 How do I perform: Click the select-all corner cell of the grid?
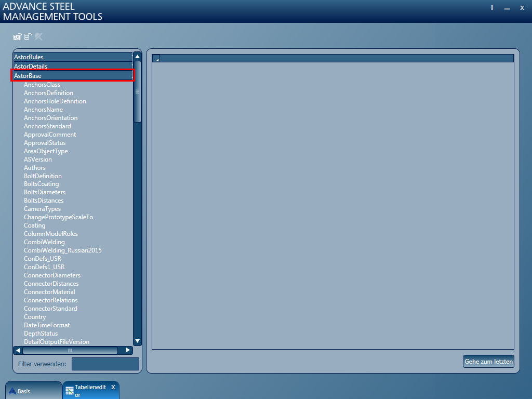156,58
